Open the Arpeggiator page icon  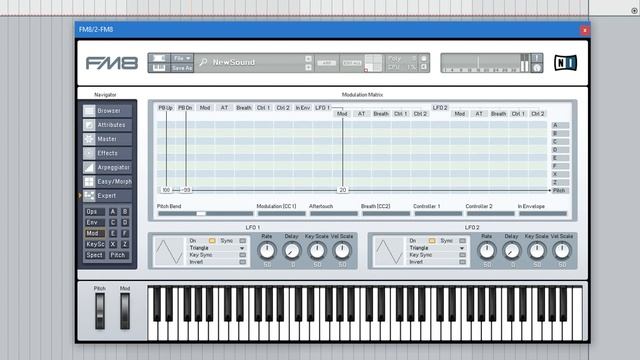coord(89,167)
